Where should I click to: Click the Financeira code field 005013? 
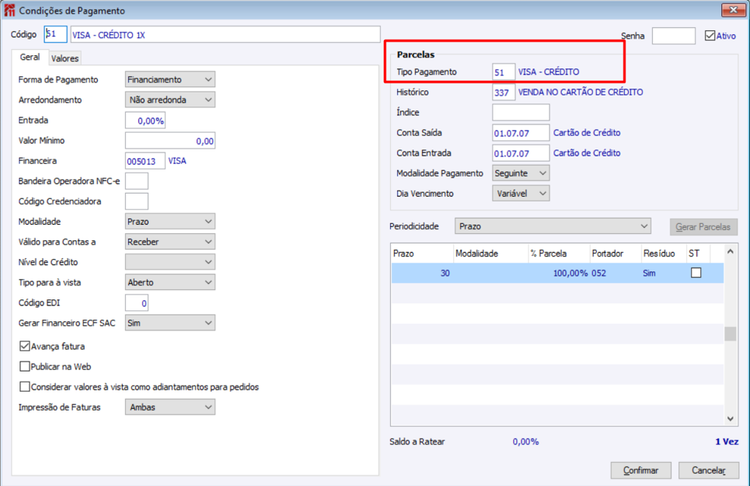pyautogui.click(x=145, y=161)
